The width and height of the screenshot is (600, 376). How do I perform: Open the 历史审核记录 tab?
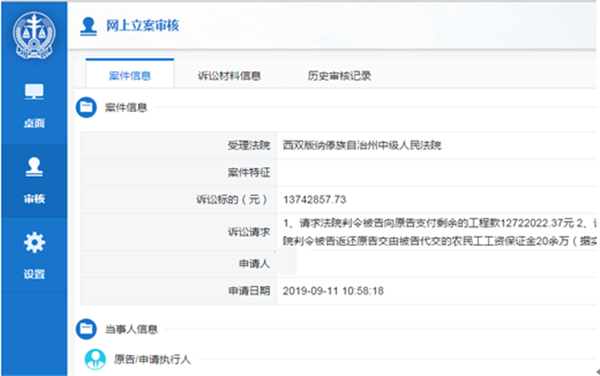(x=339, y=76)
